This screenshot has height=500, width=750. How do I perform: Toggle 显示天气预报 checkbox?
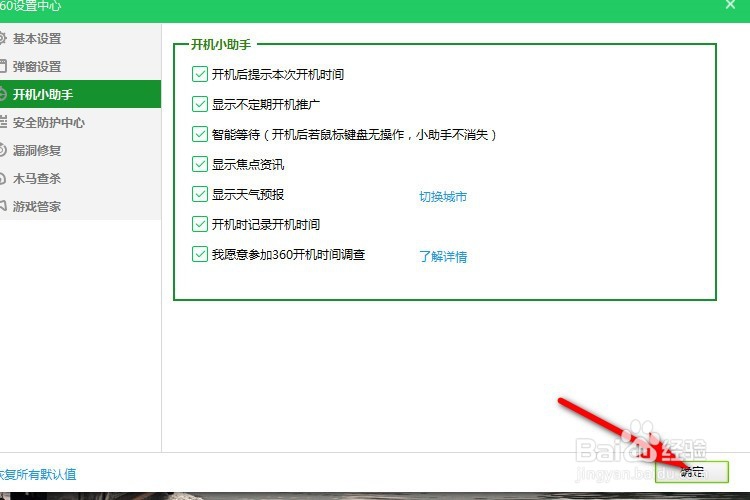pyautogui.click(x=199, y=194)
